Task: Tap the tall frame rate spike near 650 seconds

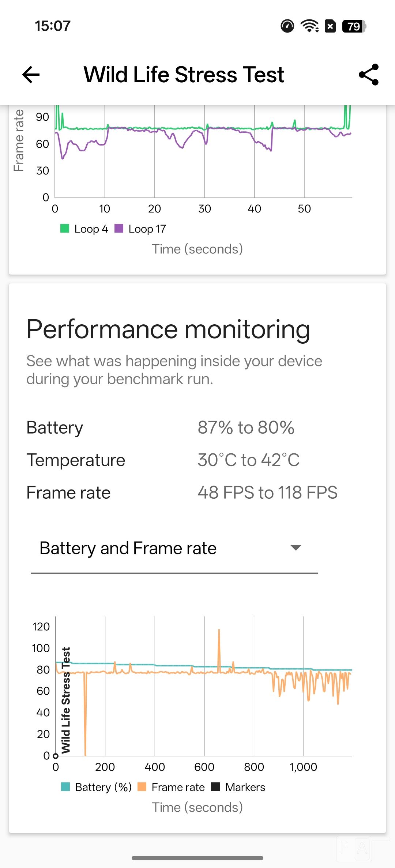Action: (219, 644)
